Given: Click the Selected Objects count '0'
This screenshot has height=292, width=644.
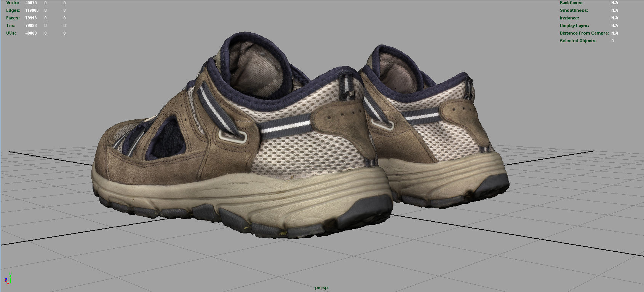Looking at the screenshot, I should coord(612,41).
